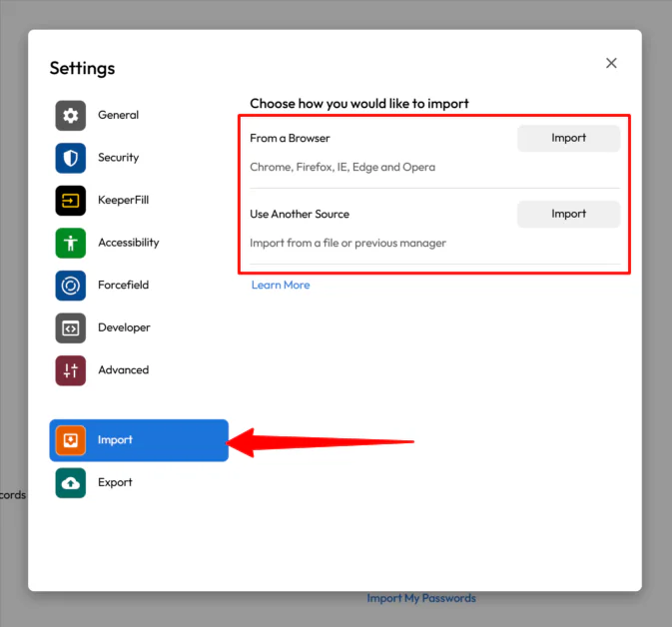
Task: Select the Forcefield menu item
Action: (x=139, y=286)
